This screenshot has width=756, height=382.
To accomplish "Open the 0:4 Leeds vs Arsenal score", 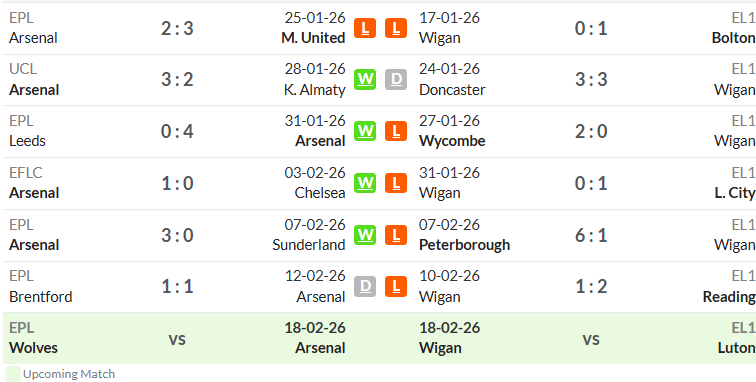I will pos(177,132).
